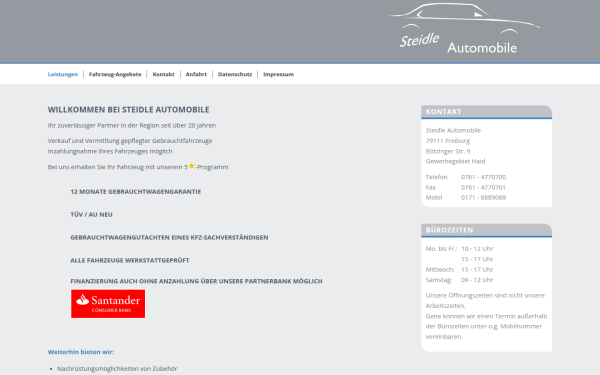Screen dimensions: 600x375
Task: Click the text Gewerbegebiet Haid
Action: click(455, 161)
